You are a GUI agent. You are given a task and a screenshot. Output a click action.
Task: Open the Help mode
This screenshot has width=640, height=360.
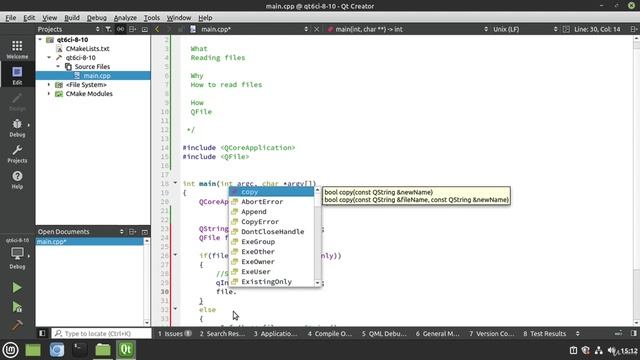point(17,180)
